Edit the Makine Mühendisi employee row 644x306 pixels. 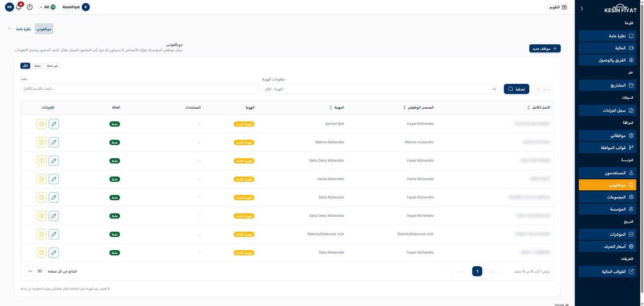(x=54, y=142)
